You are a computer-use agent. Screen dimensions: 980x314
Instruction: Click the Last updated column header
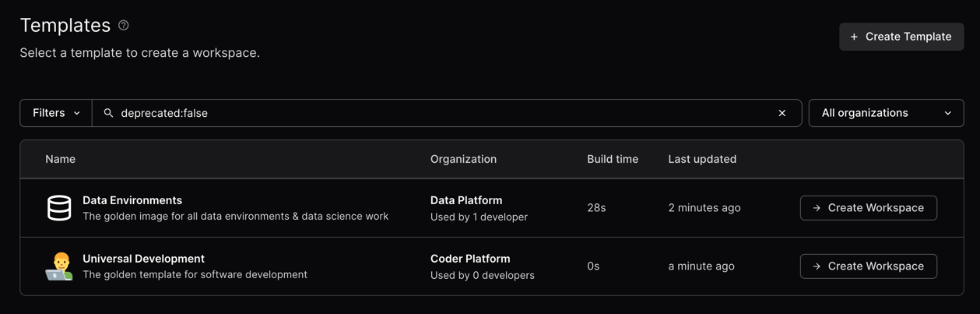click(x=702, y=159)
